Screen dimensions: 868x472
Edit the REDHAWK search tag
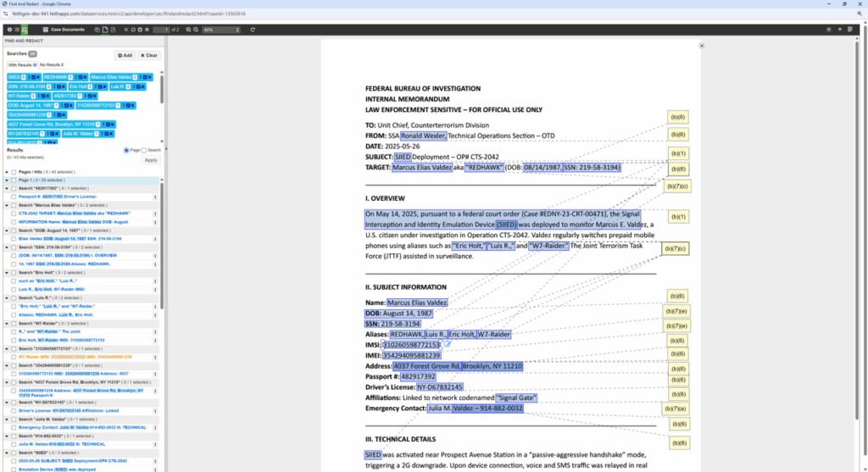pyautogui.click(x=81, y=77)
